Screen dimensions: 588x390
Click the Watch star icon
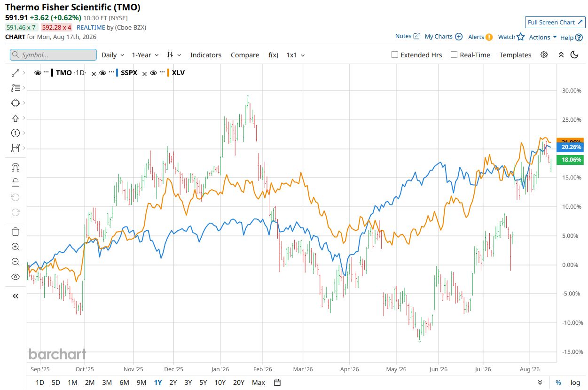[x=520, y=37]
